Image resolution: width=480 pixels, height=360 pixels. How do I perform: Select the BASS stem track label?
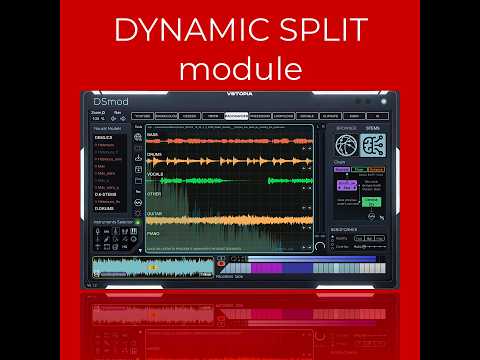coord(152,135)
